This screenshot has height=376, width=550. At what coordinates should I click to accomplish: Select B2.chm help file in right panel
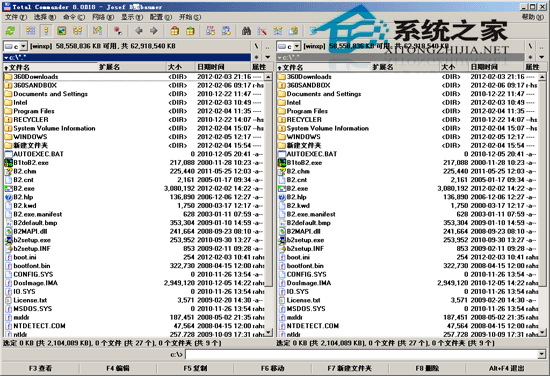[407, 171]
